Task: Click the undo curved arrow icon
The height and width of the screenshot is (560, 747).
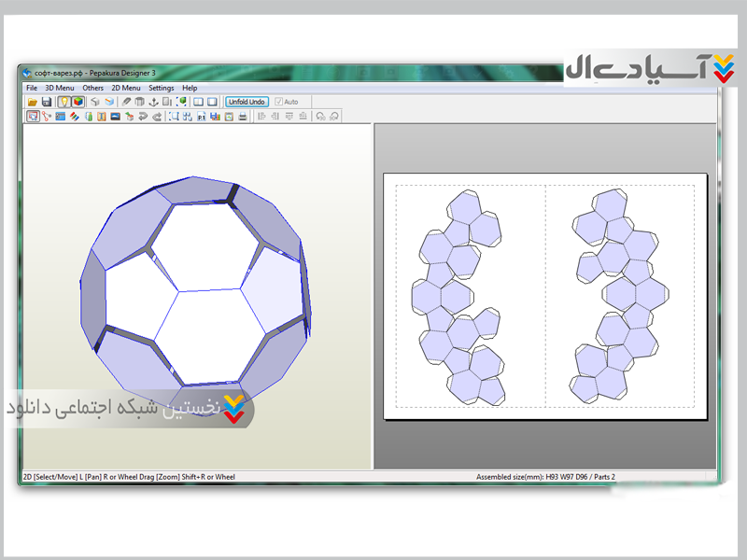Action: click(144, 117)
